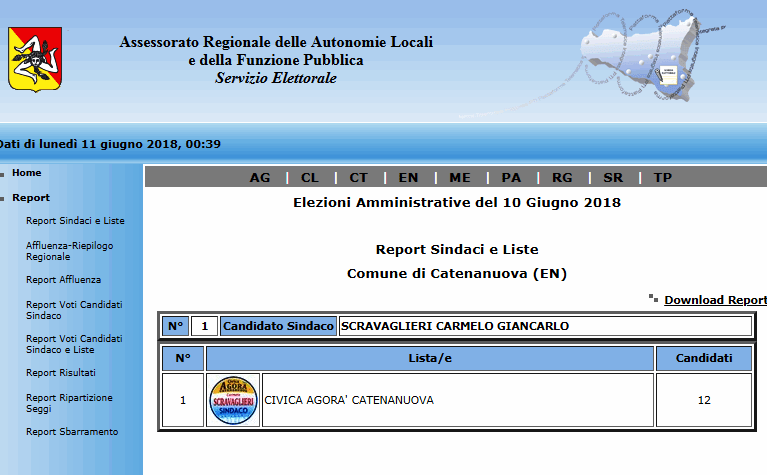Image resolution: width=767 pixels, height=475 pixels.
Task: Open Report Voti Candidati Sindaco e Liste
Action: coord(74,344)
